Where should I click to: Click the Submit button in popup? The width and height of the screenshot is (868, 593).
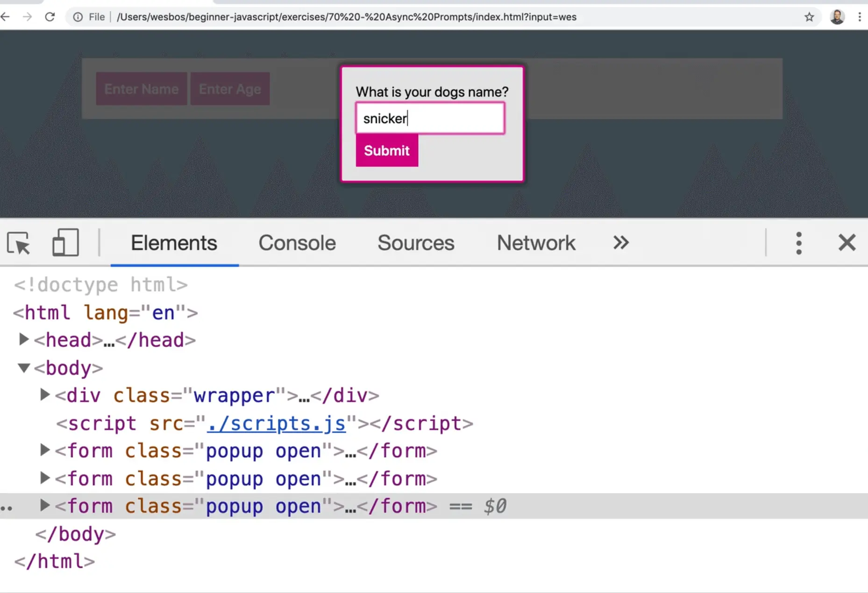(387, 151)
